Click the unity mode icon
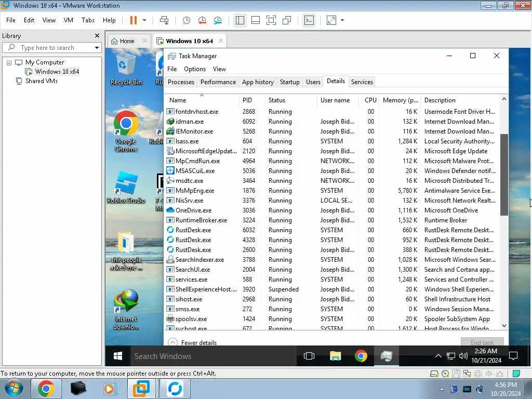Viewport: 532px width, 399px height. [287, 20]
